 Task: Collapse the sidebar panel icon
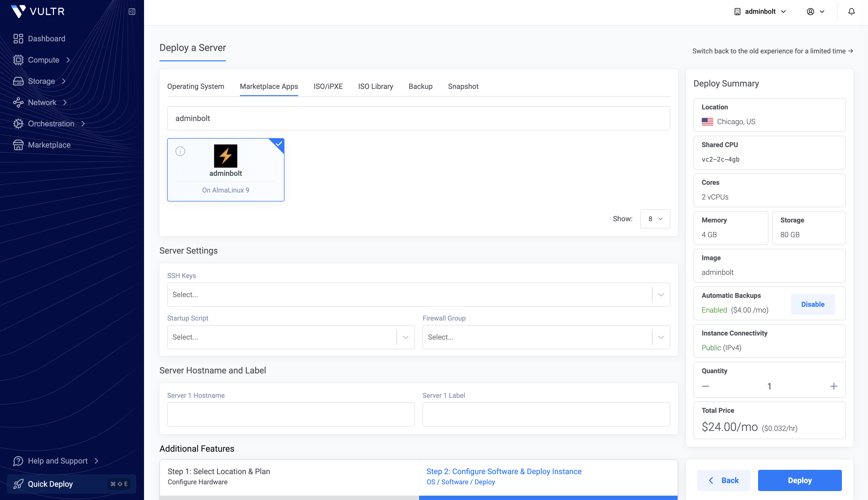coord(132,12)
